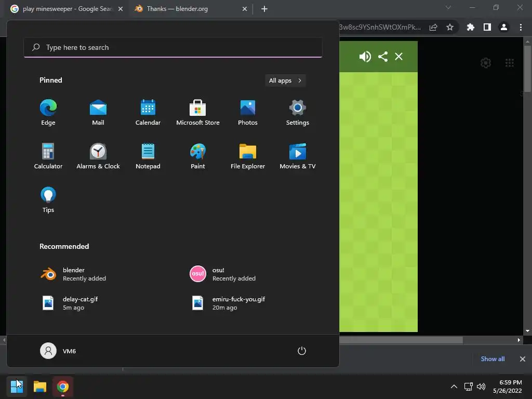Screen dimensions: 532x399
Task: Open network icon in system tray
Action: [x=469, y=387]
